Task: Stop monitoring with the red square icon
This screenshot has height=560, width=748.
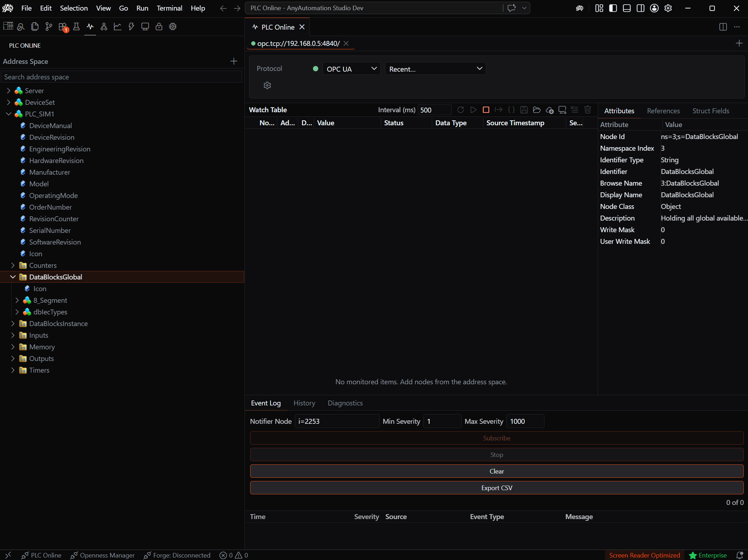Action: 486,110
